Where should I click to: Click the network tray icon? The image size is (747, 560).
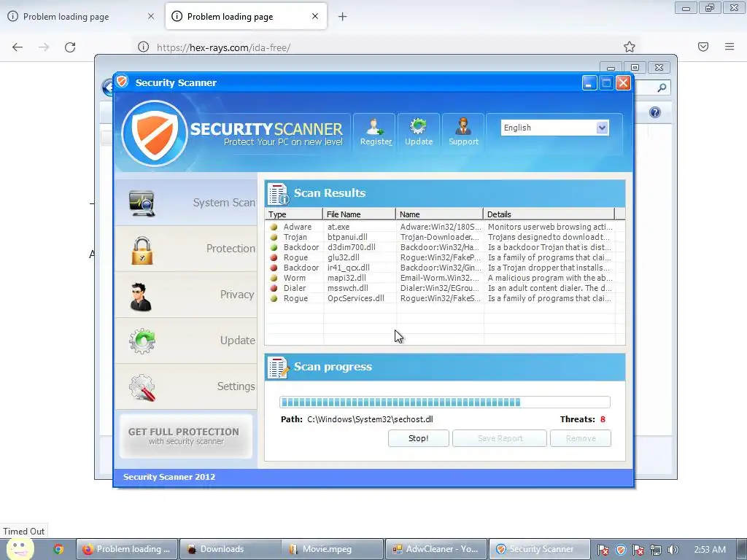[x=656, y=550]
